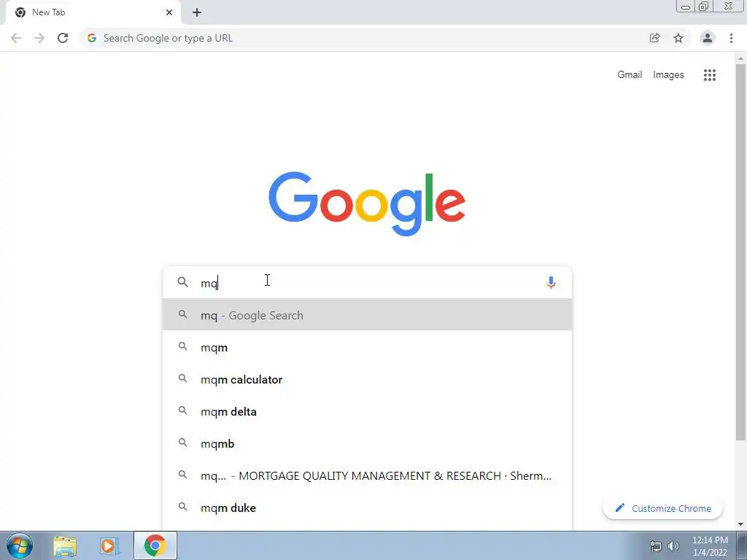Choose the 'mqm' suggestion
The image size is (747, 560).
coord(368,347)
